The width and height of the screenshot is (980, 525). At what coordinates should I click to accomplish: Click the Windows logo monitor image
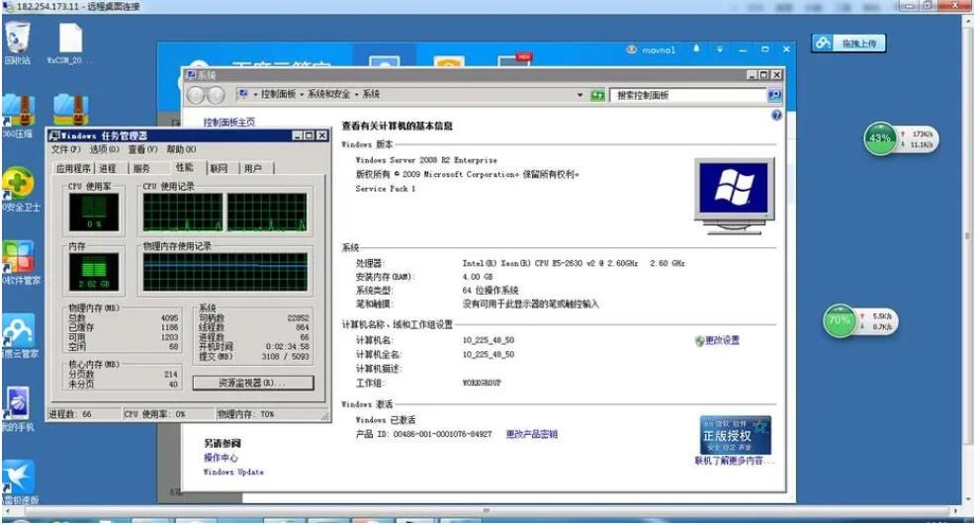[x=734, y=196]
